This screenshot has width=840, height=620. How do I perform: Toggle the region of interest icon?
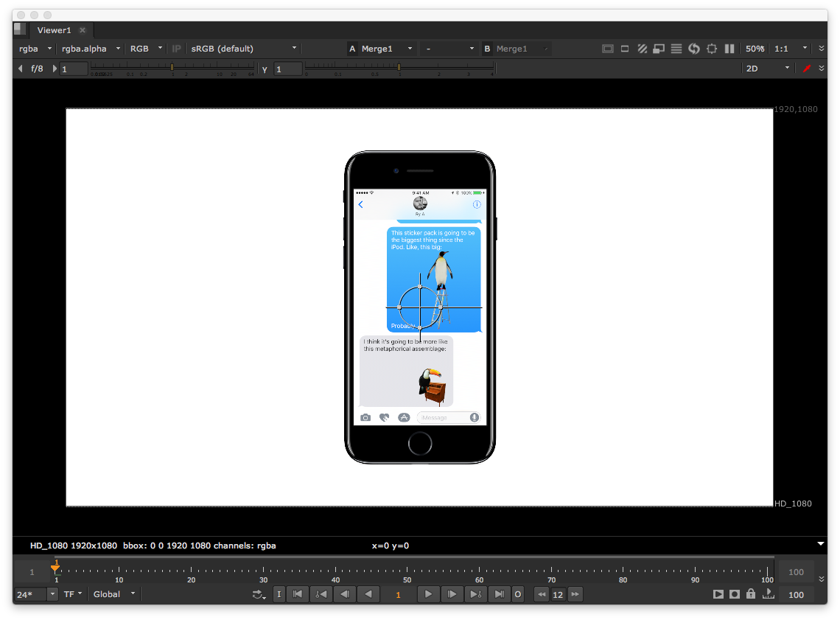pos(625,49)
